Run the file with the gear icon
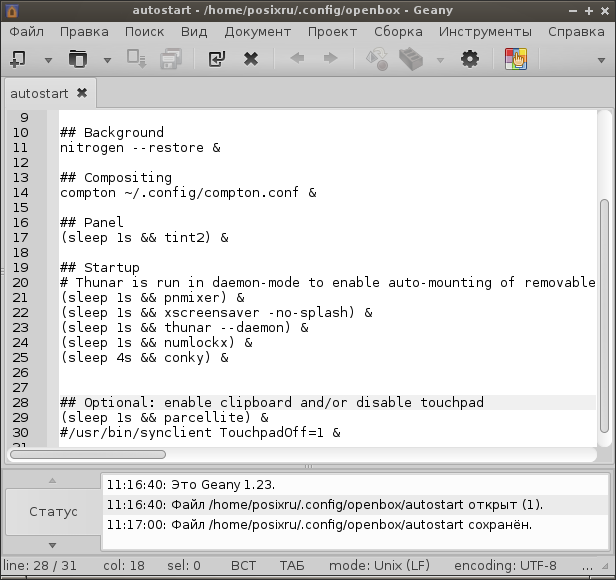Screen dimensions: 616x580 tap(470, 59)
